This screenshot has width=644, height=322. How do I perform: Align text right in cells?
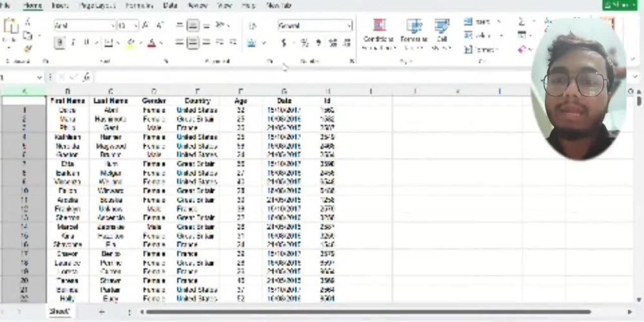tap(206, 43)
